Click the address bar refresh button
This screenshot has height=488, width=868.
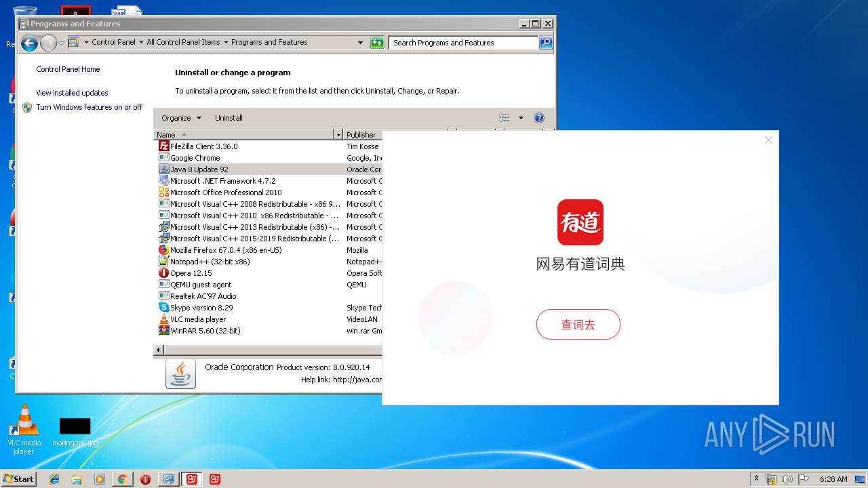click(x=377, y=43)
